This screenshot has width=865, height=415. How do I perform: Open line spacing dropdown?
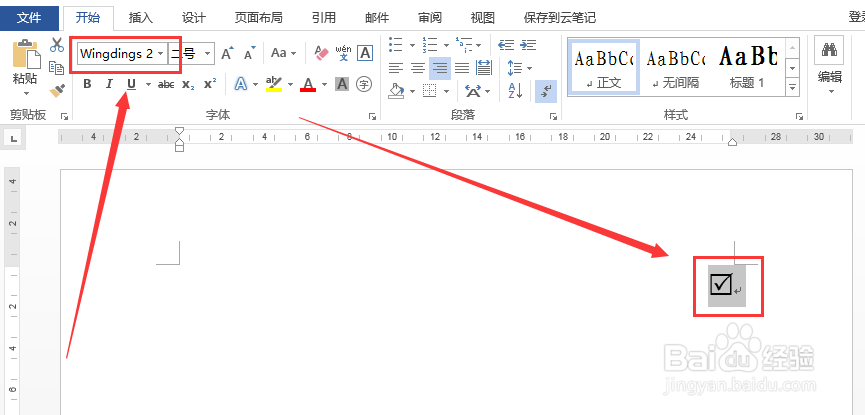[x=519, y=68]
